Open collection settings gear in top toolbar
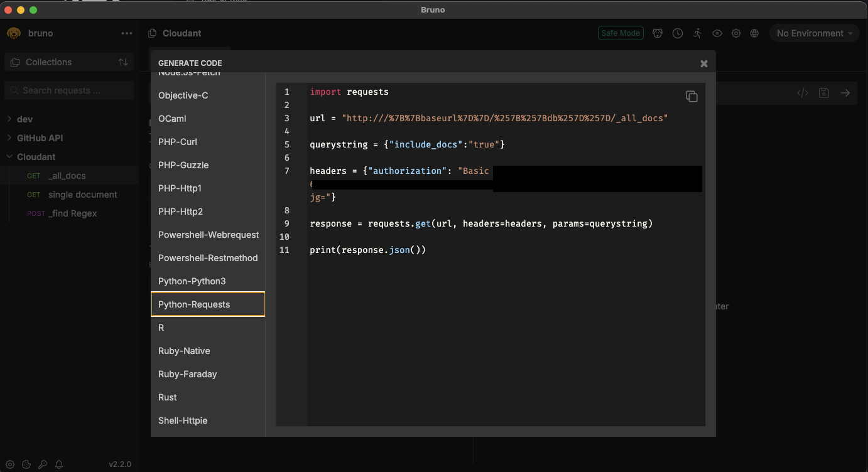The height and width of the screenshot is (472, 868). pos(735,33)
